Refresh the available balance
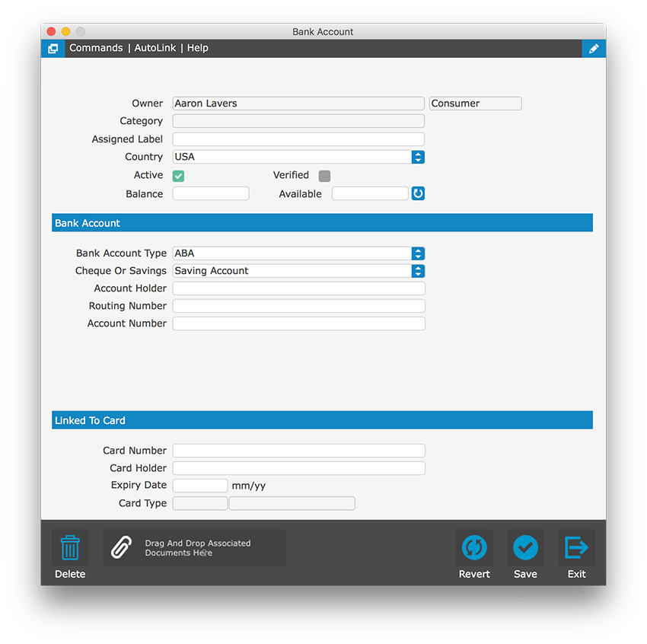 (418, 193)
